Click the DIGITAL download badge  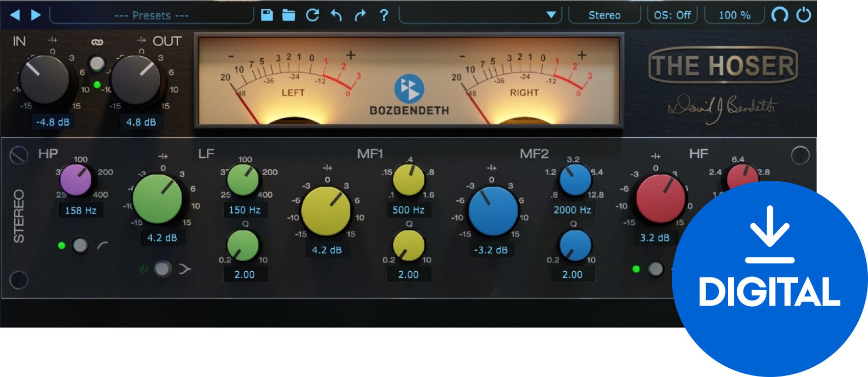[769, 279]
